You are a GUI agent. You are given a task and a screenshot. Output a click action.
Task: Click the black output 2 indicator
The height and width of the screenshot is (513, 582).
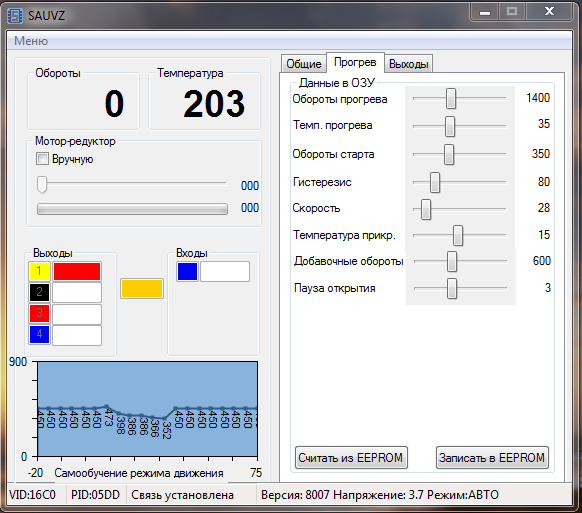pyautogui.click(x=39, y=293)
